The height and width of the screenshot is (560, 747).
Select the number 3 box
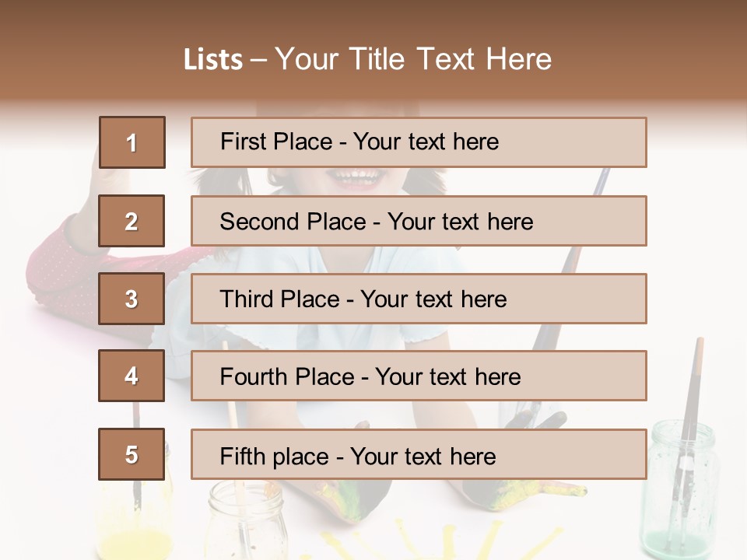(x=132, y=299)
